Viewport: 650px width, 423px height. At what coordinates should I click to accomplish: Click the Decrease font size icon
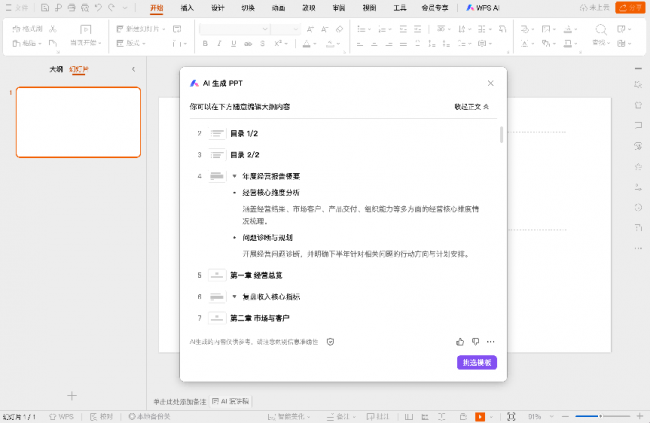[325, 29]
